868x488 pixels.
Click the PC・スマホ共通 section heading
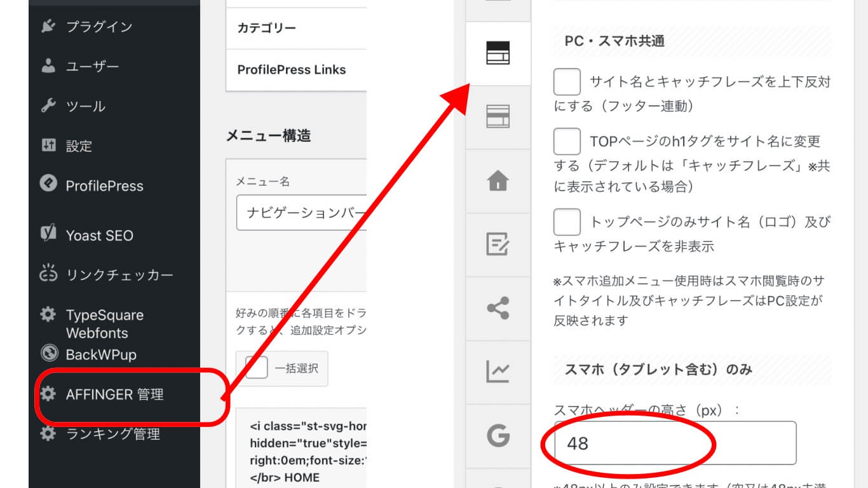click(x=614, y=41)
